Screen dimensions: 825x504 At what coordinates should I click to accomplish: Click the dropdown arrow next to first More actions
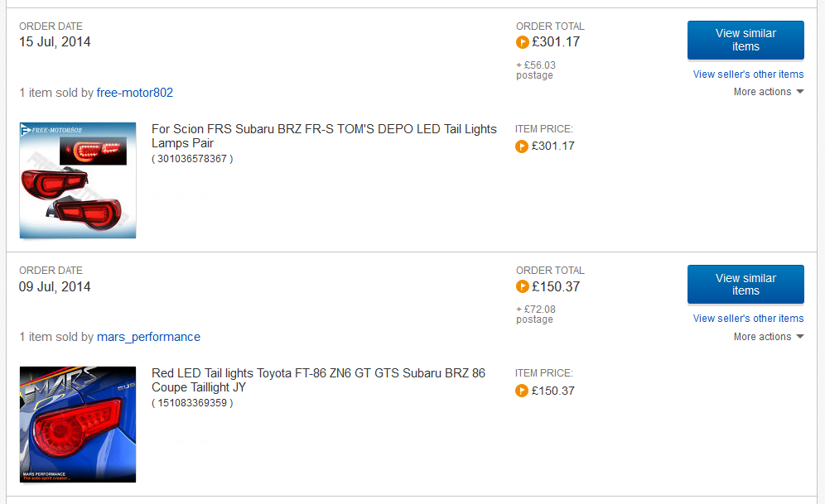pos(800,91)
